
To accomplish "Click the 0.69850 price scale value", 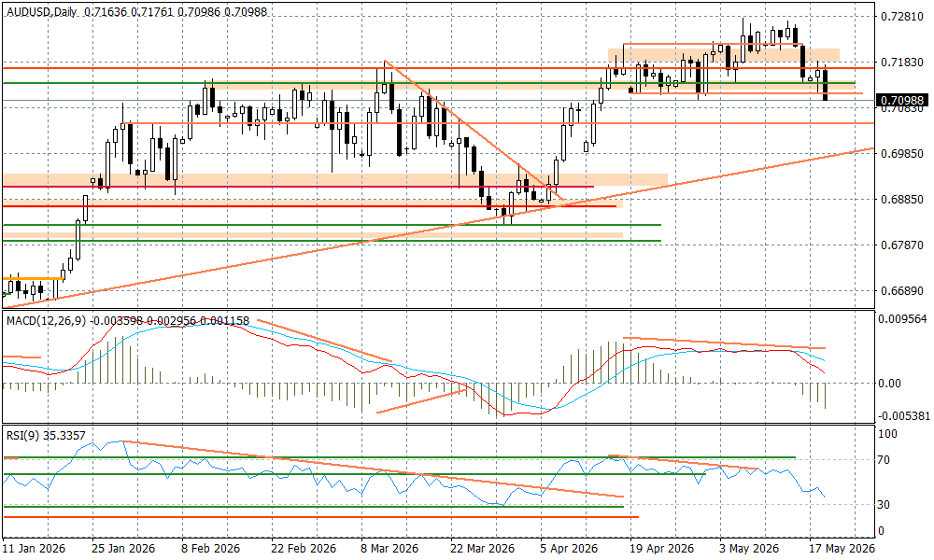I will tap(902, 154).
